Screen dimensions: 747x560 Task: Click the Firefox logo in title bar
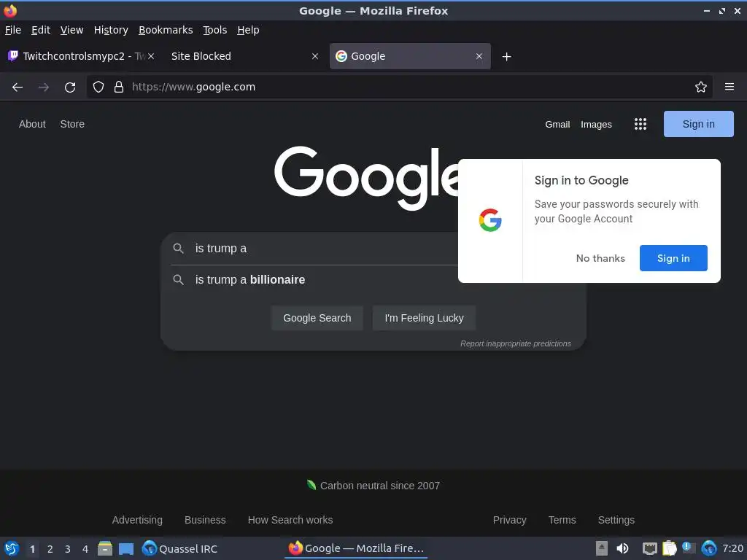[x=10, y=10]
